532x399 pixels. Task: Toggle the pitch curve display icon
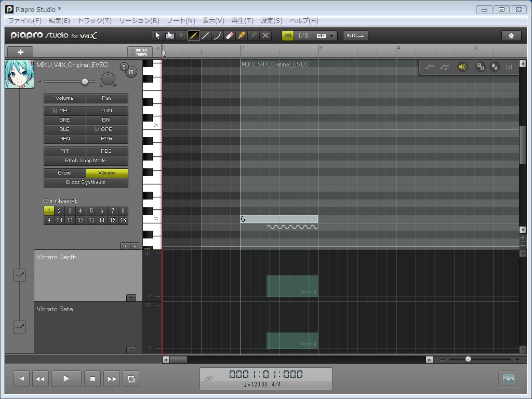430,67
